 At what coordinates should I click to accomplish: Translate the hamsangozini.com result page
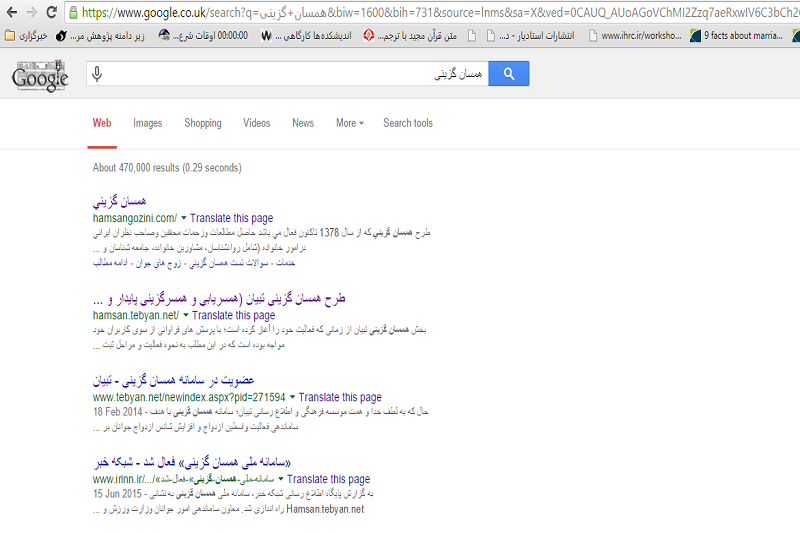coord(232,218)
